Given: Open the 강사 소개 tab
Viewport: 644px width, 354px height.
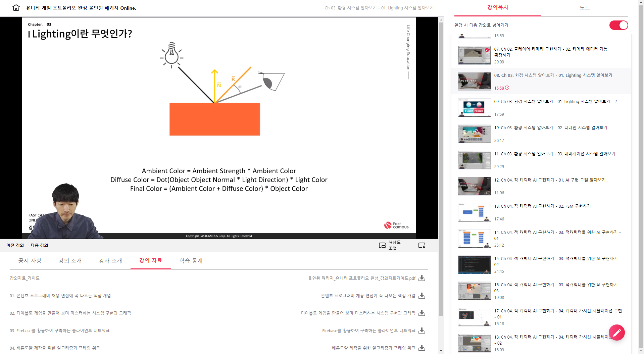Looking at the screenshot, I should [x=110, y=261].
